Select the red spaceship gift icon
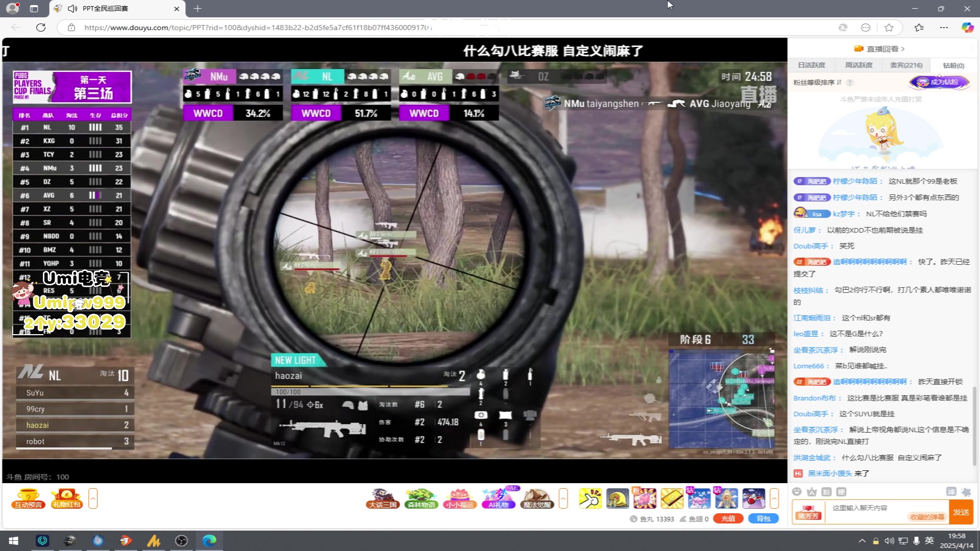980x551 pixels. [x=753, y=498]
